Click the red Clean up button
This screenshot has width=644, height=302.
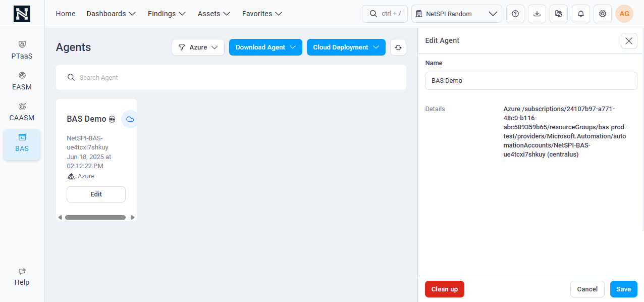tap(445, 289)
